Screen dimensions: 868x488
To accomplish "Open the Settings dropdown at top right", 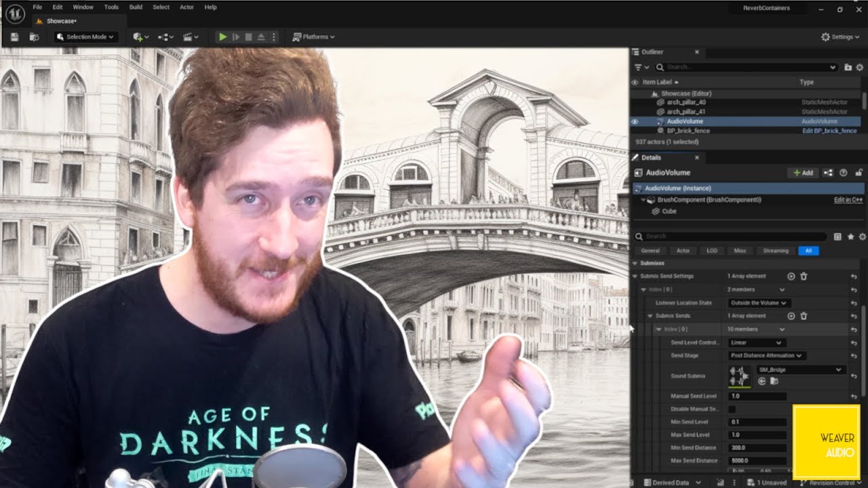I will pos(840,37).
